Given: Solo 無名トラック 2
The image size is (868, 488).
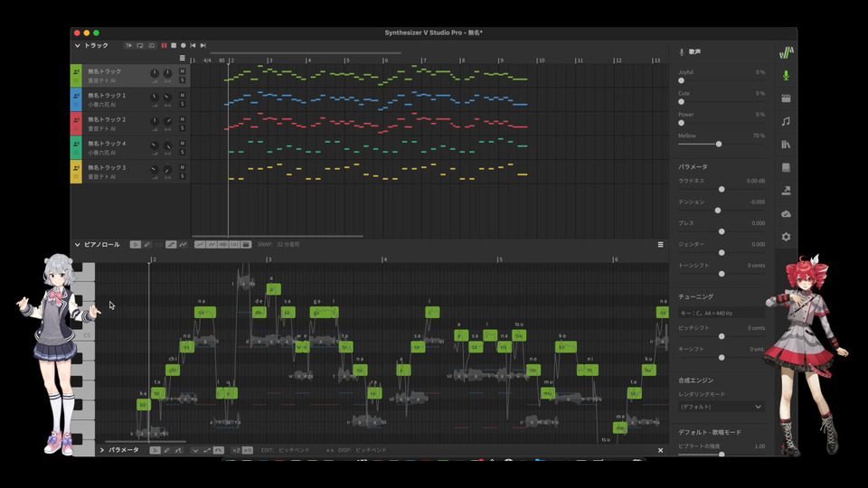Looking at the screenshot, I should 182,128.
